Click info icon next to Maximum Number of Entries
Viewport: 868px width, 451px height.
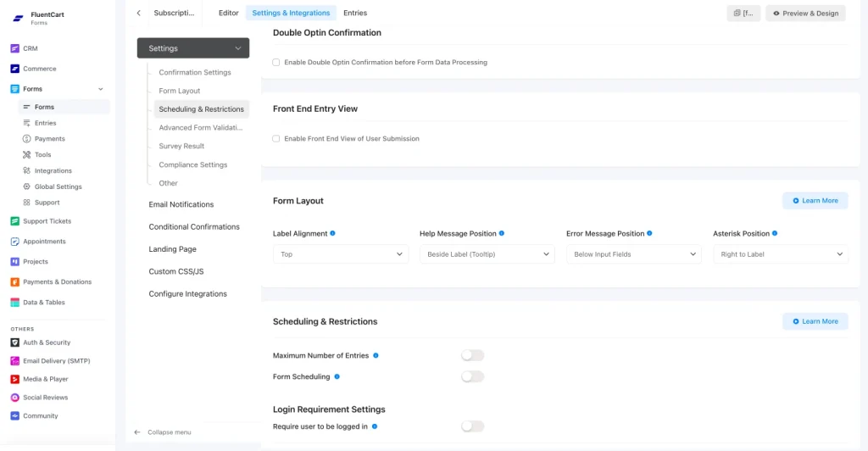pyautogui.click(x=376, y=356)
